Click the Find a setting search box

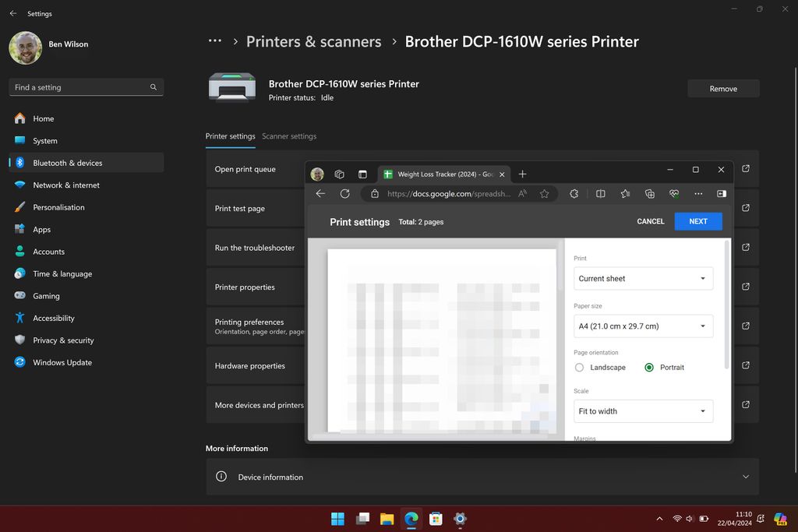click(86, 87)
